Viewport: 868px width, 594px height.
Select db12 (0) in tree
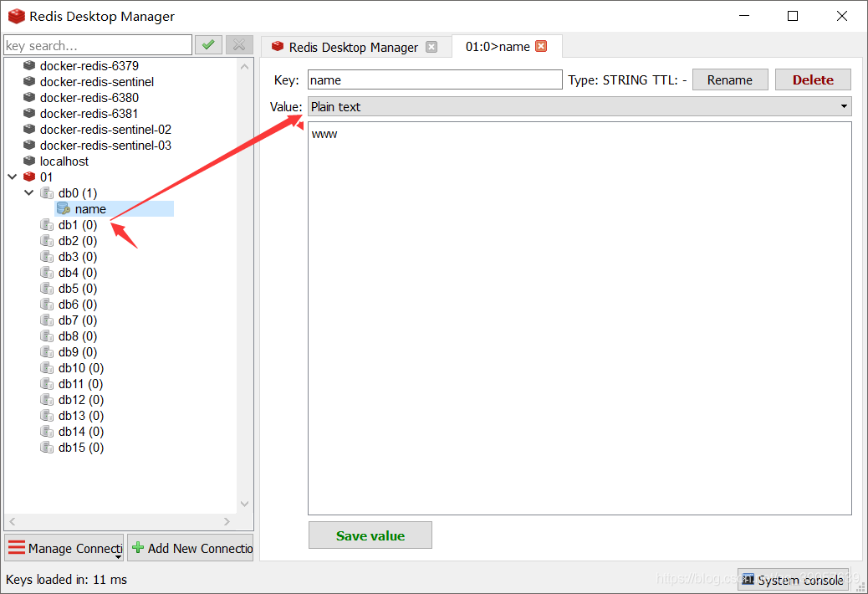point(81,400)
